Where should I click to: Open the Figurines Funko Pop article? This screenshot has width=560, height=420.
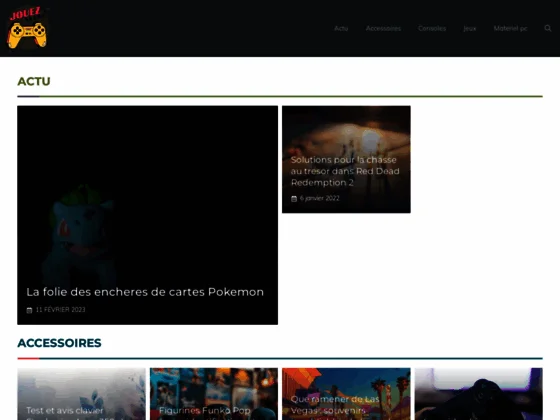coord(214,394)
